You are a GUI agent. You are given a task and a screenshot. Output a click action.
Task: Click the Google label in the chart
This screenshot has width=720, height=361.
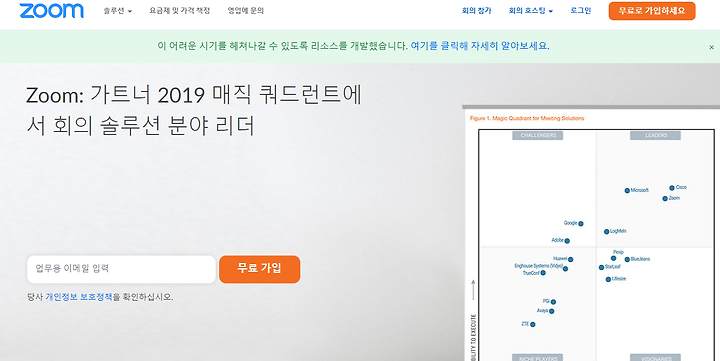[570, 223]
